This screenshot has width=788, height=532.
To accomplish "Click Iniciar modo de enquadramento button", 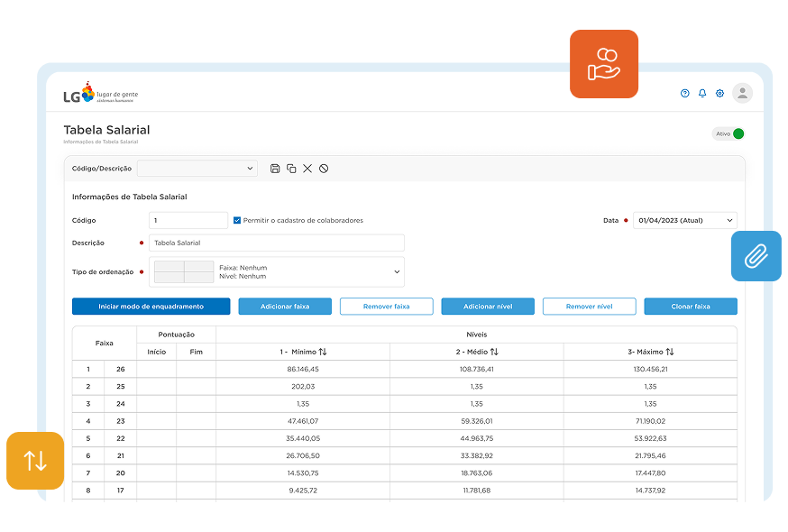I will coord(151,307).
